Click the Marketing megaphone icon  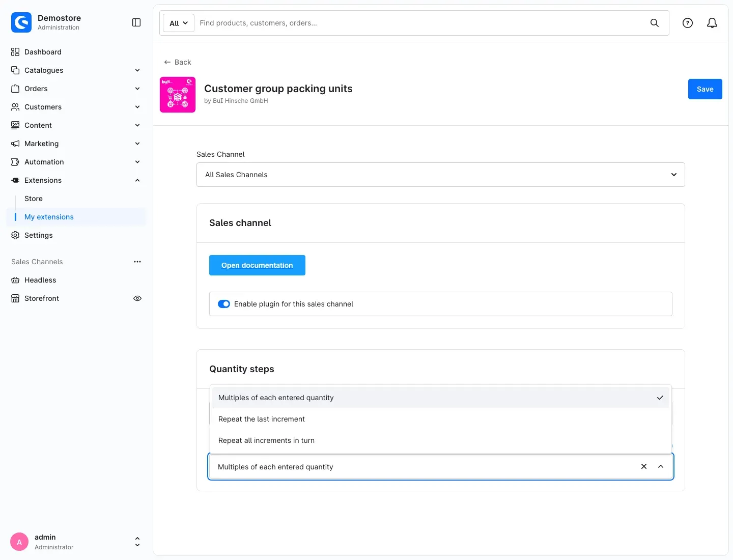click(15, 144)
